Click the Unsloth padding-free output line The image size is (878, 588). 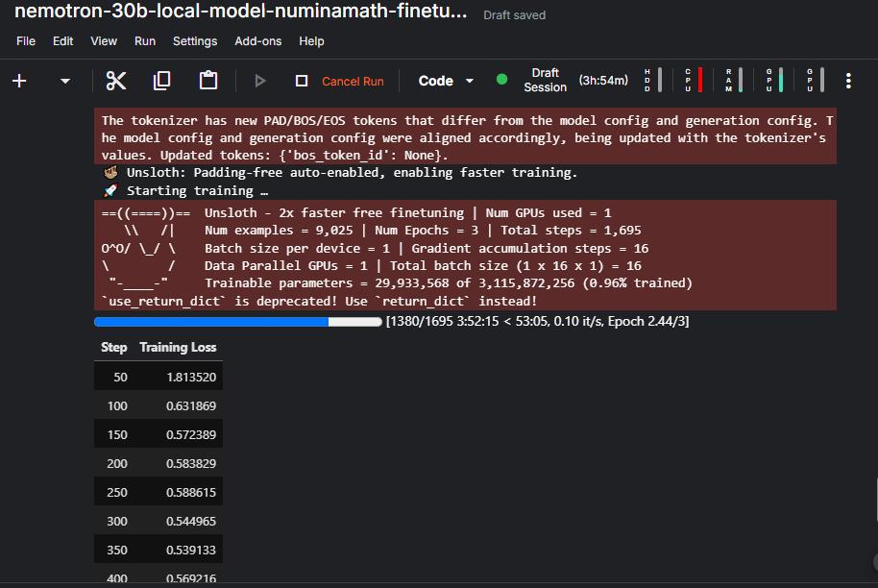coord(340,173)
